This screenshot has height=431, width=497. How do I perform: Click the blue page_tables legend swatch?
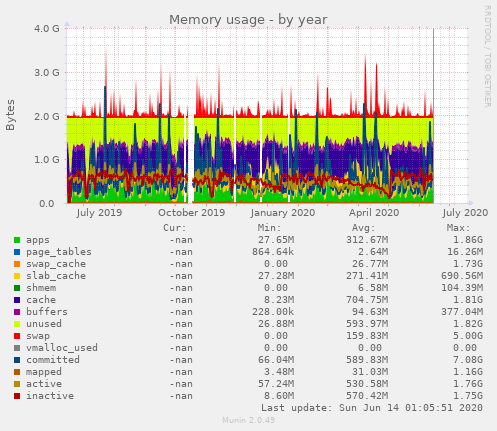(17, 252)
